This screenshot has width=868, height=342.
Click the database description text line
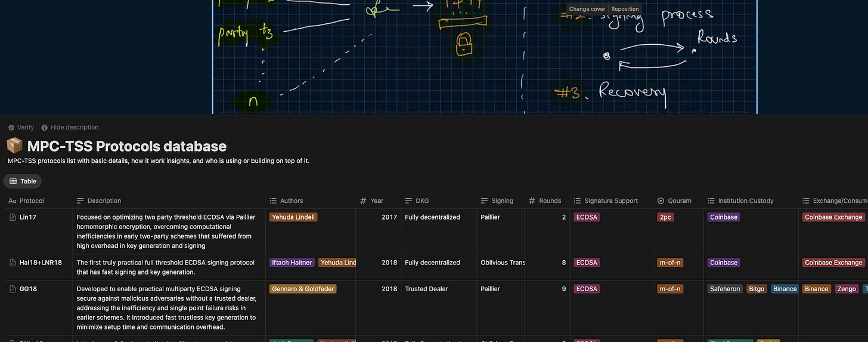coord(159,161)
